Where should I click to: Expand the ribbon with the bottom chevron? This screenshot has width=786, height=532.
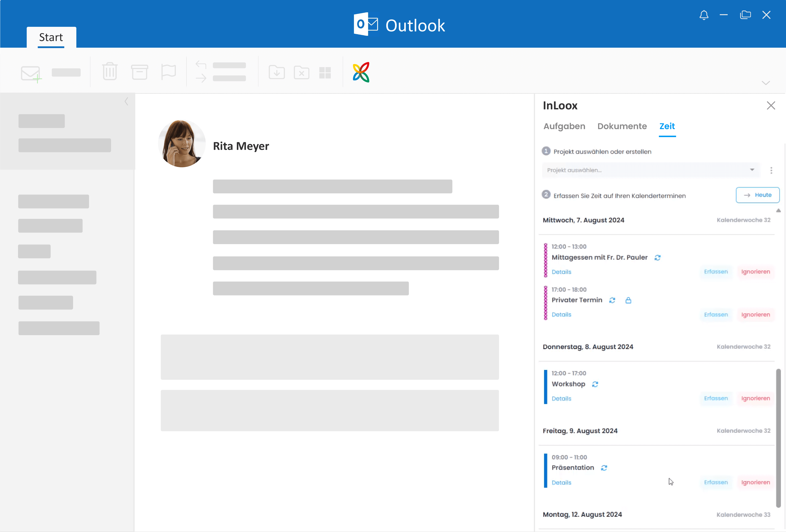tap(766, 83)
